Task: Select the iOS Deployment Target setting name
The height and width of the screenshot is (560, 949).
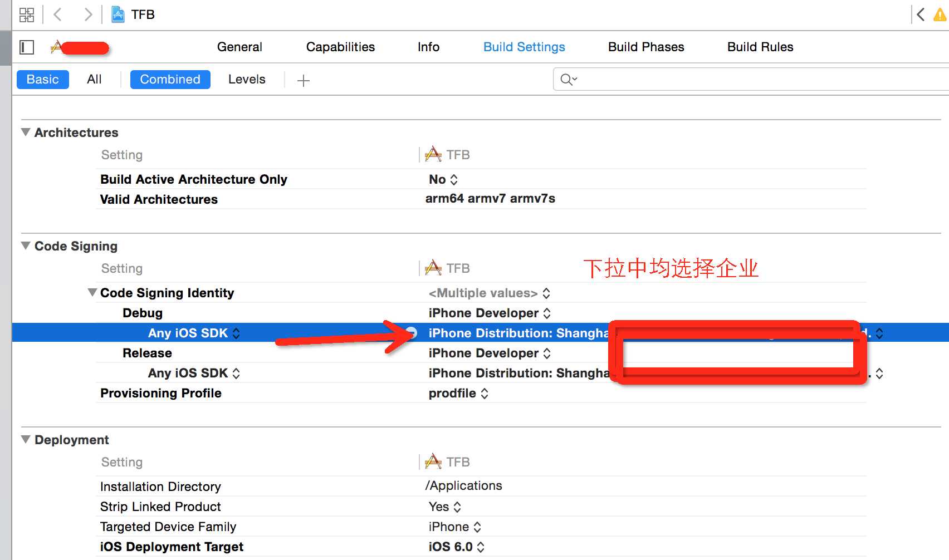Action: 172,547
